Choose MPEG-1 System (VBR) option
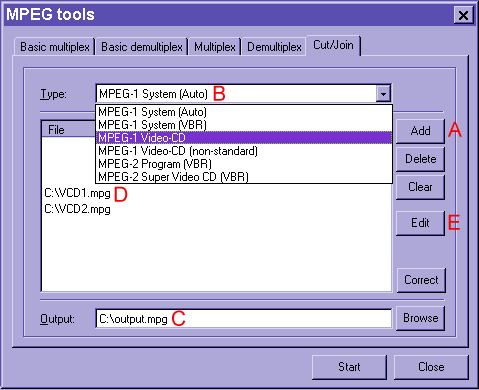Screen dimensions: 479x390 coord(244,125)
